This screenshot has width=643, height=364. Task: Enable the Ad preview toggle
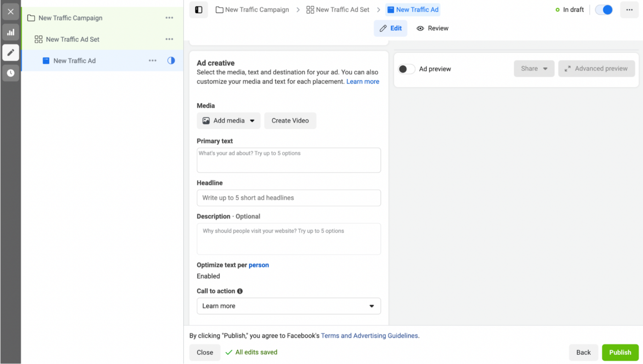coord(406,68)
